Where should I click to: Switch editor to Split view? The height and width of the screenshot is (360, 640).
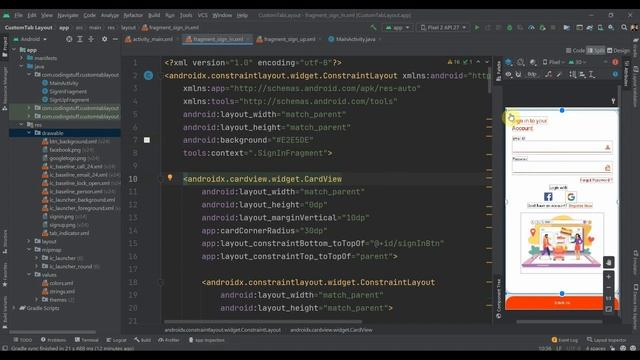click(596, 51)
